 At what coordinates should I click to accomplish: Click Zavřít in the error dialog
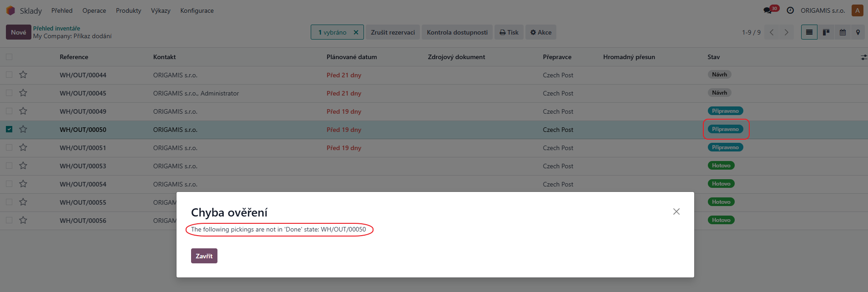pos(204,256)
